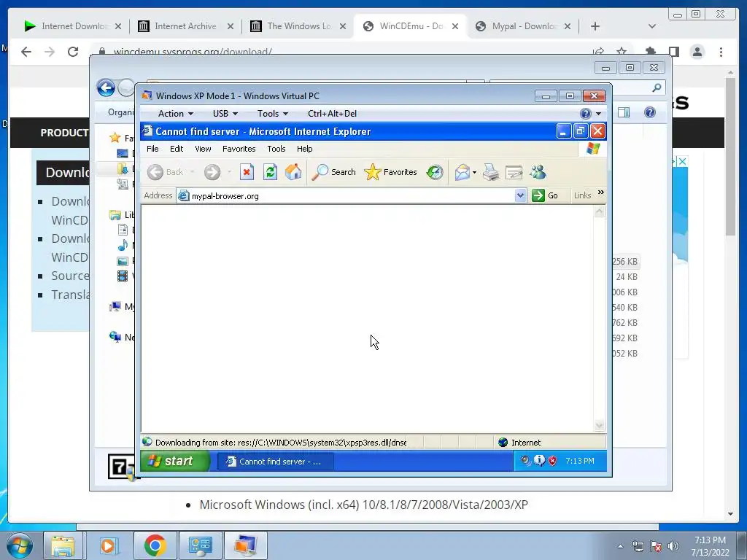
Task: Click the Internet zone in IE status bar
Action: coord(519,443)
